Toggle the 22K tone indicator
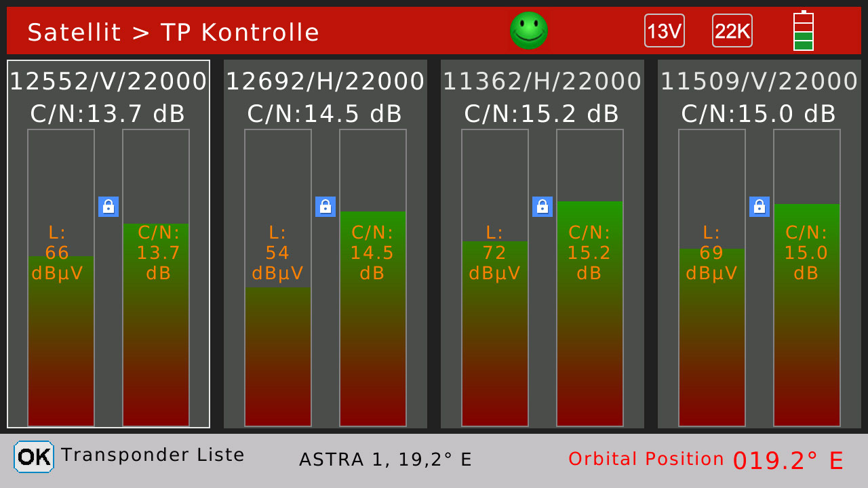 (732, 31)
